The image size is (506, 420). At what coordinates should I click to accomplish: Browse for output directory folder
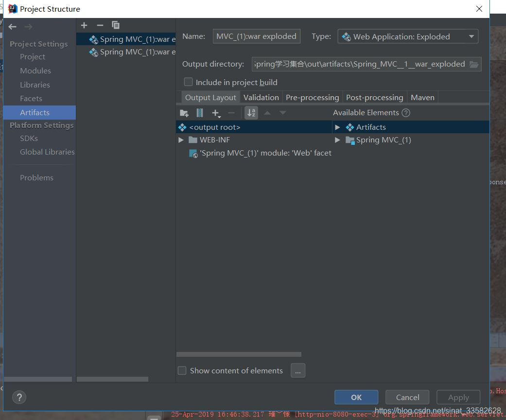(x=474, y=64)
